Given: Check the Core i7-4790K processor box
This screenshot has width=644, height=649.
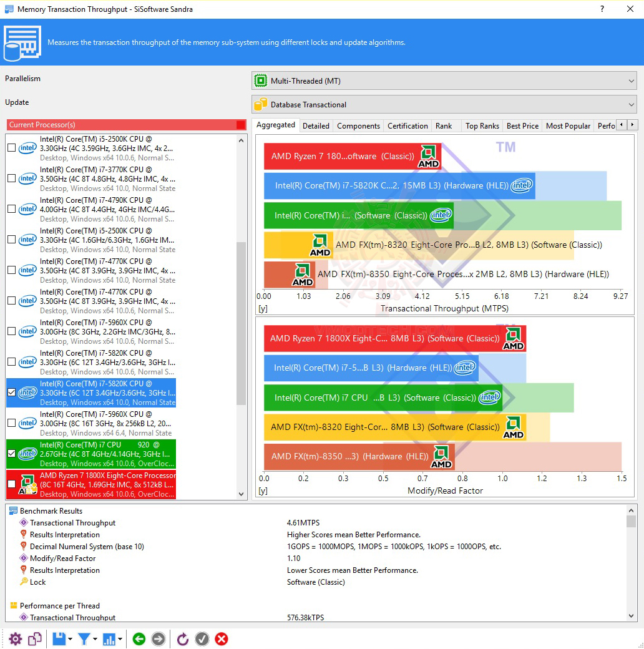Looking at the screenshot, I should tap(12, 209).
